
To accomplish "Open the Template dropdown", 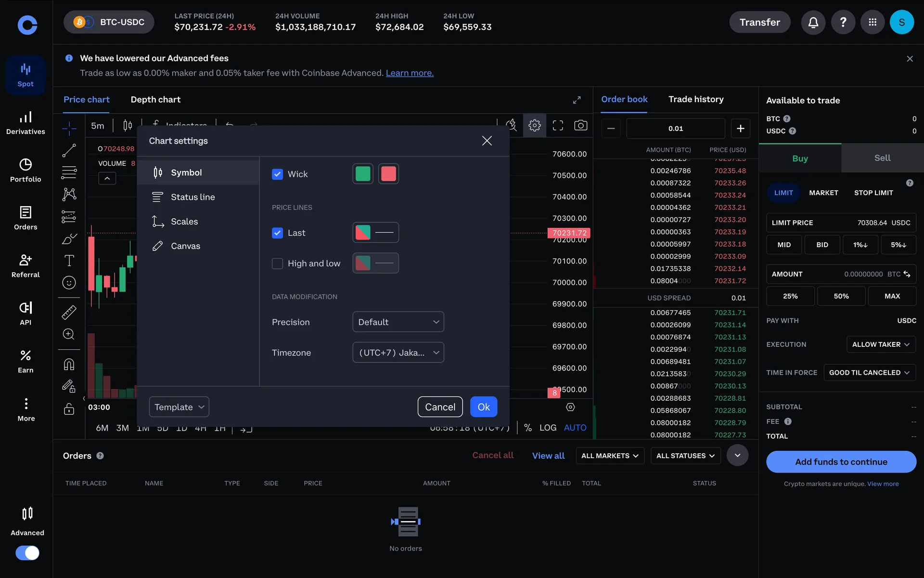I will coord(179,407).
